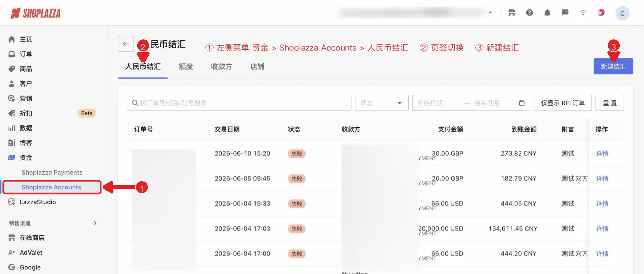Click 失败 badge on 2026-06-10 15:20 row
Screen dimensions: 644x274
pyautogui.click(x=297, y=154)
